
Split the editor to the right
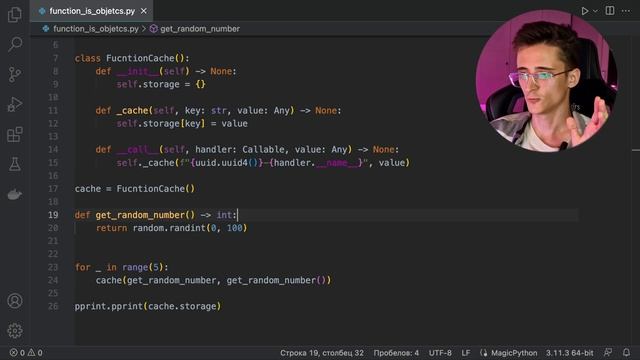tap(610, 11)
